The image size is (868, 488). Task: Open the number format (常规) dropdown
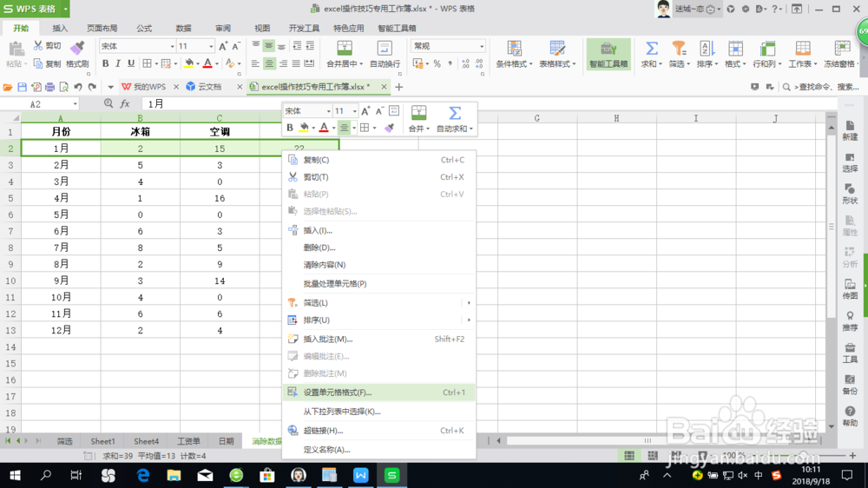(482, 47)
